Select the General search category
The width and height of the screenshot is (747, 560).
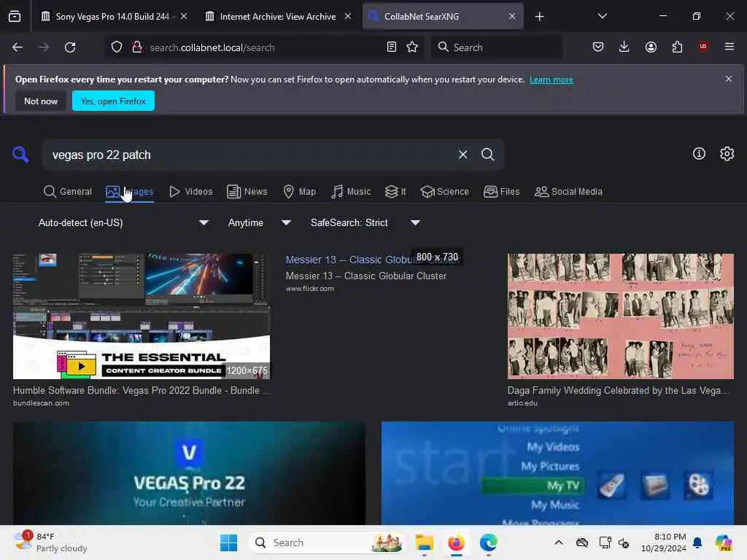(68, 192)
